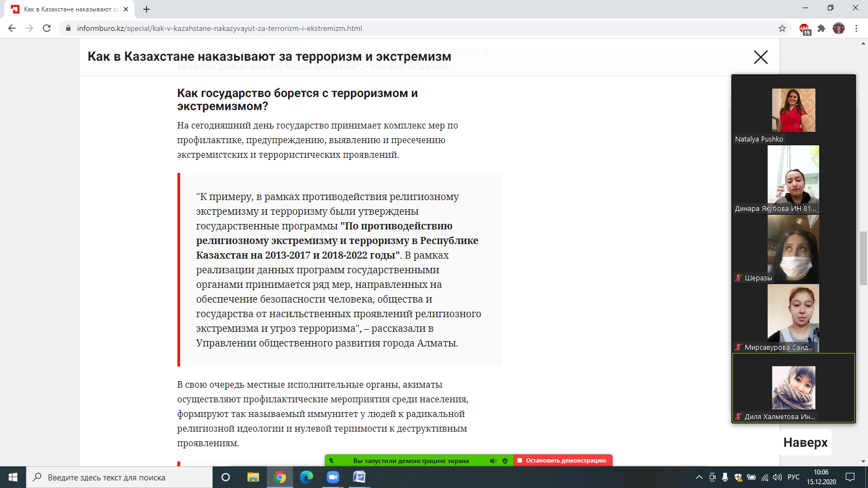Click the scrollbar up arrow

pos(863,43)
